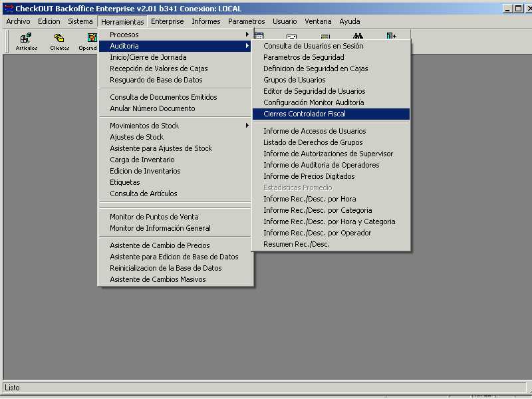
Task: Open Informe Rec./Desc. por Hora
Action: pyautogui.click(x=331, y=199)
